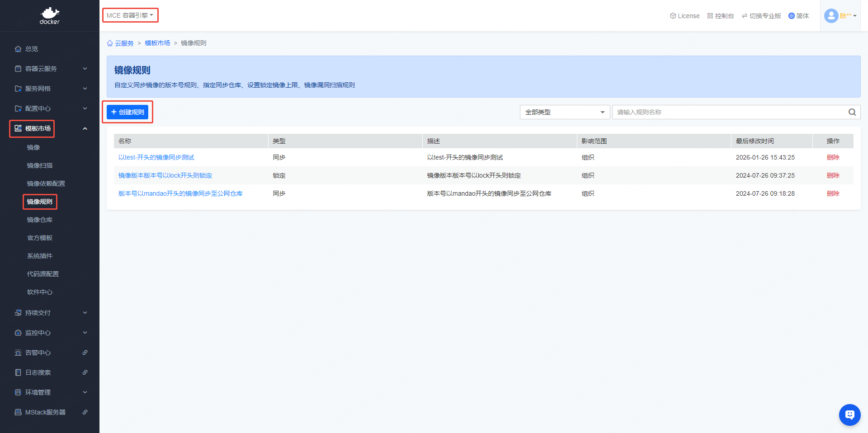868x433 pixels.
Task: Collapse the 模板市场 sidebar menu
Action: [x=85, y=129]
